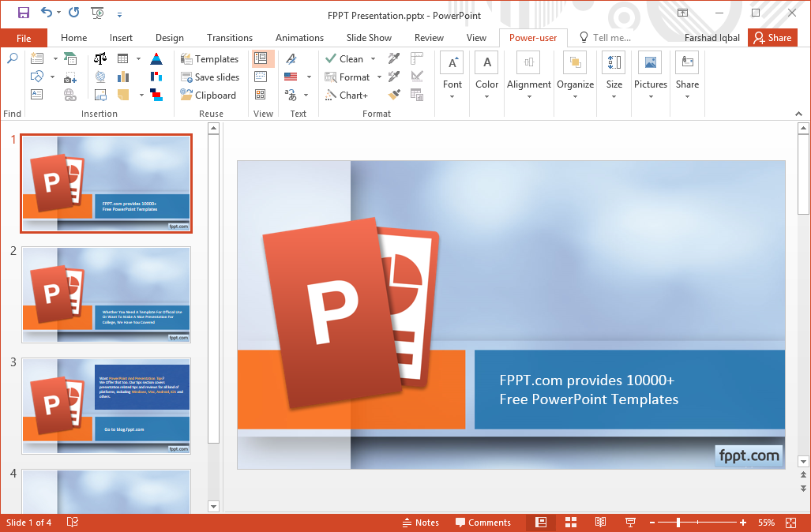Toggle the highlighted slide pane view button
Screen dimensions: 811x532
pos(261,58)
